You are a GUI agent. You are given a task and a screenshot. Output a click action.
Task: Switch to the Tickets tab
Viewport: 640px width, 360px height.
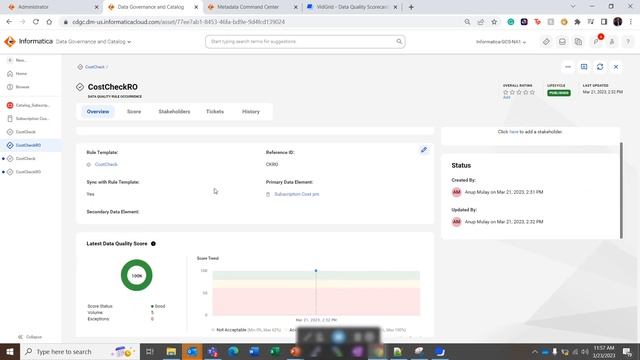click(215, 111)
